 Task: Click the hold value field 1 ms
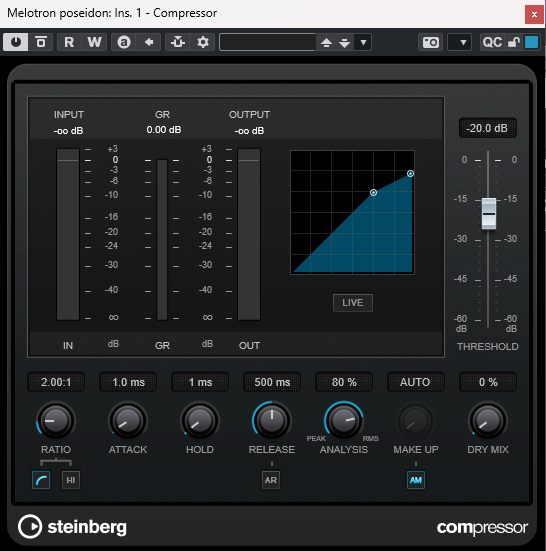coord(200,382)
